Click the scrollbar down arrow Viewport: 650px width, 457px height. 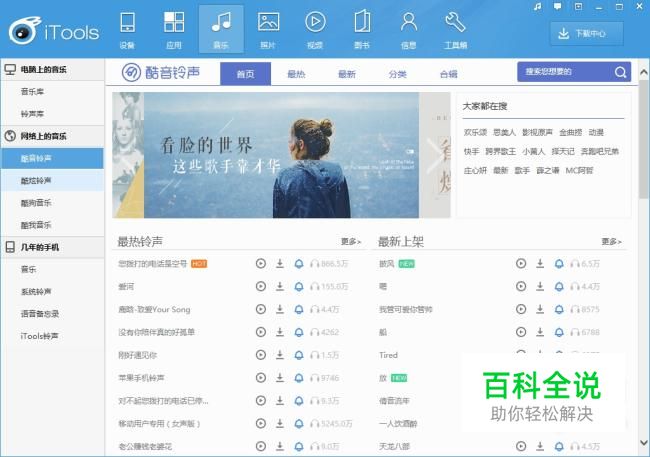(x=644, y=442)
